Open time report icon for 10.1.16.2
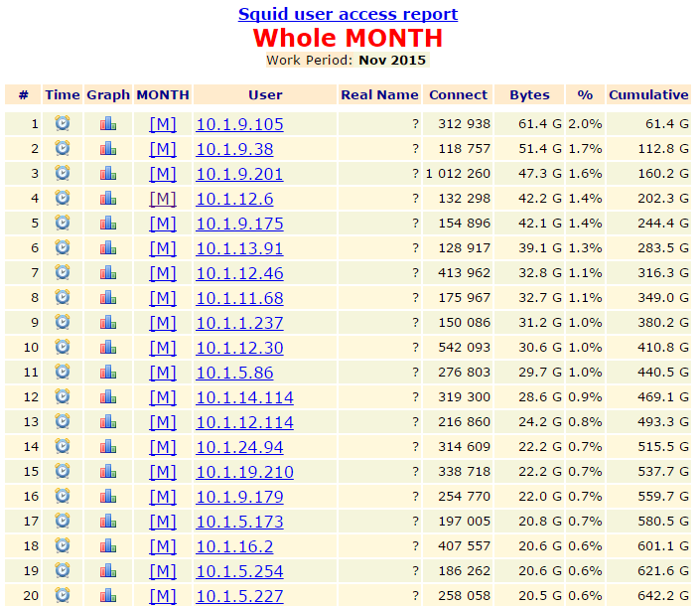 (63, 545)
